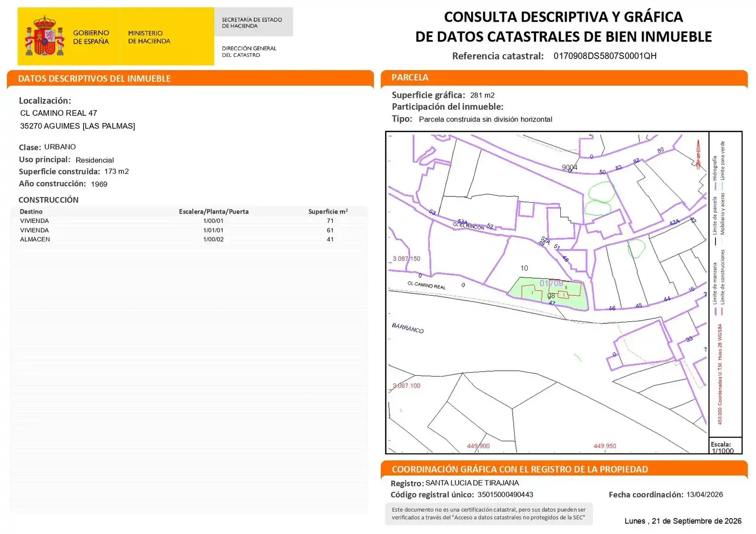Click the "CL CAMINO REAL" street label on map
The image size is (756, 534).
(426, 285)
